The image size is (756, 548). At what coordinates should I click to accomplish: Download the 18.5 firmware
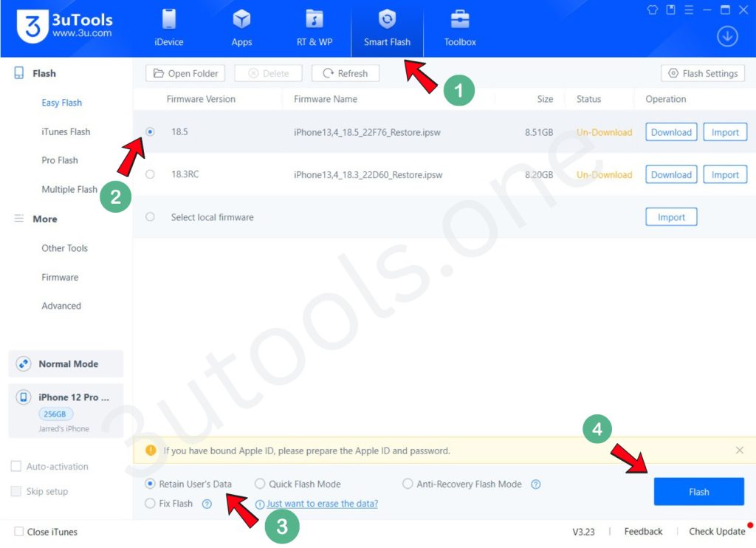point(671,132)
